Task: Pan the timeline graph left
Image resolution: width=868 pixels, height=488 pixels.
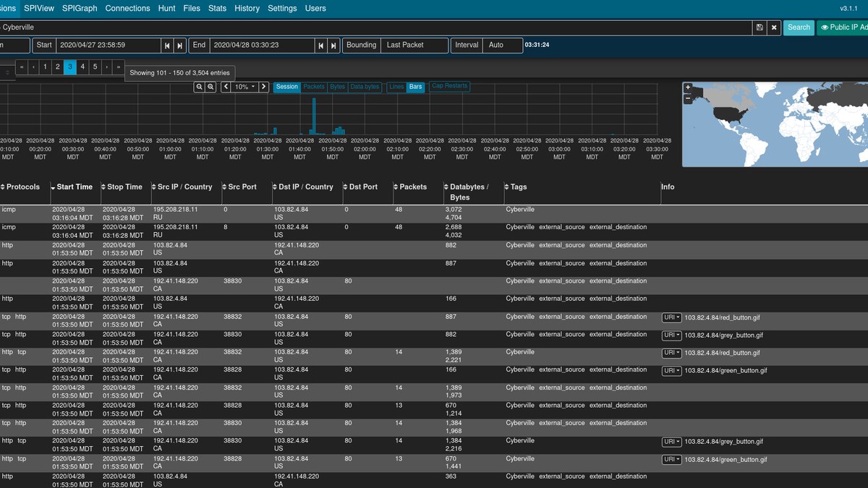Action: (x=226, y=87)
